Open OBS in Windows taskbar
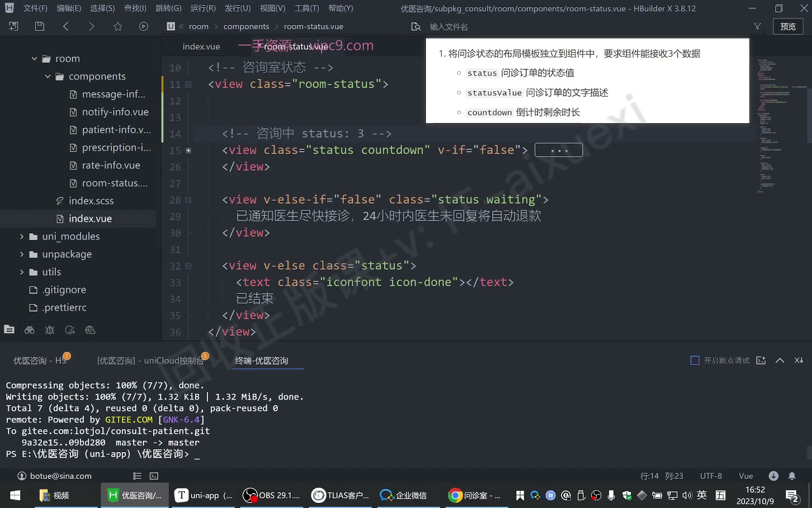This screenshot has height=508, width=812. tap(271, 495)
